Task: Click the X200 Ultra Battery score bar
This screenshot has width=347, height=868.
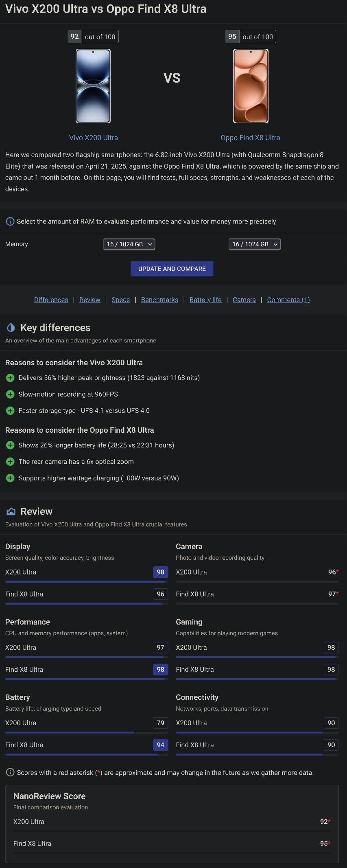Action: (87, 732)
